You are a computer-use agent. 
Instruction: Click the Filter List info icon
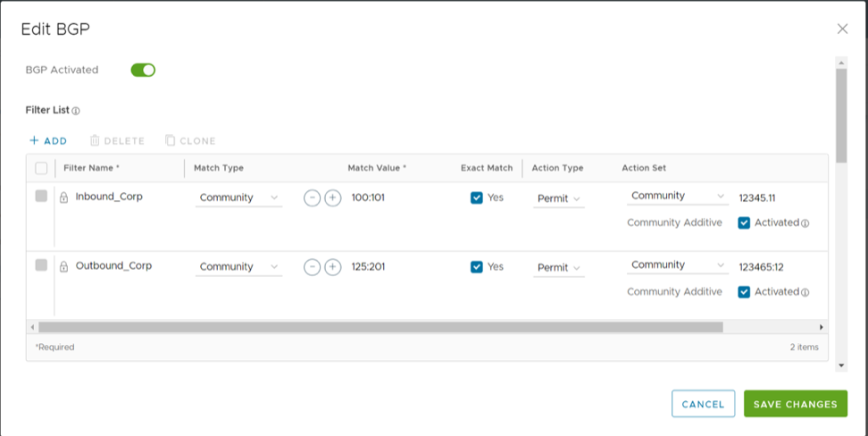click(x=76, y=111)
